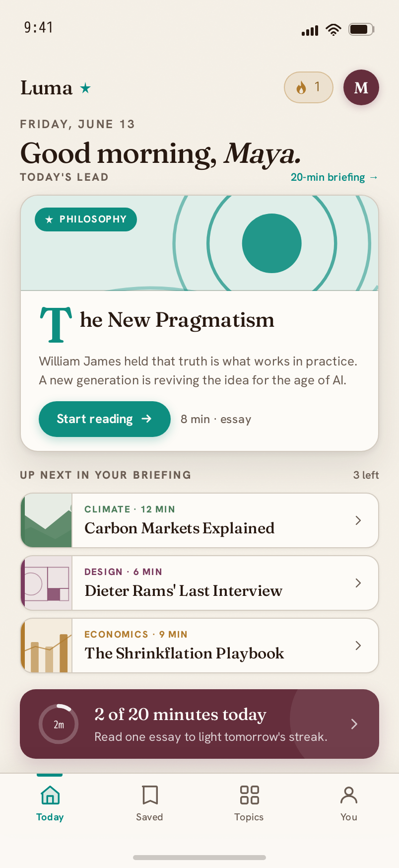The width and height of the screenshot is (399, 868).
Task: Tap the concentric circles lead illustration
Action: 272,243
